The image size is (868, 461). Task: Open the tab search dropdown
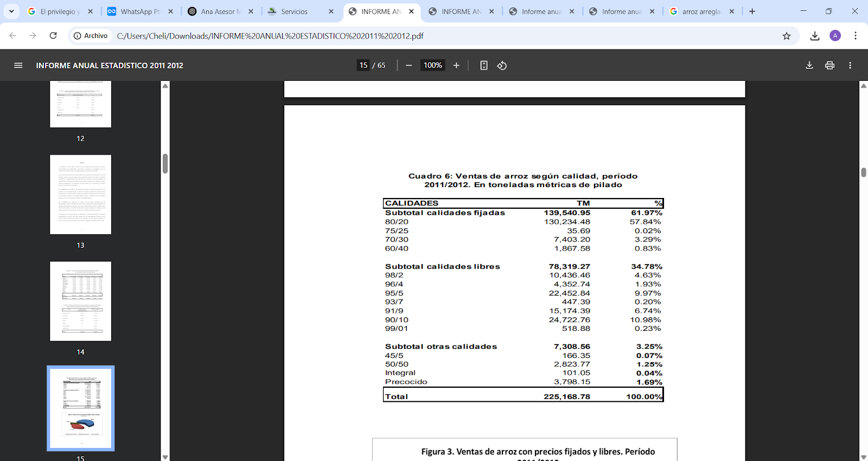click(x=11, y=11)
